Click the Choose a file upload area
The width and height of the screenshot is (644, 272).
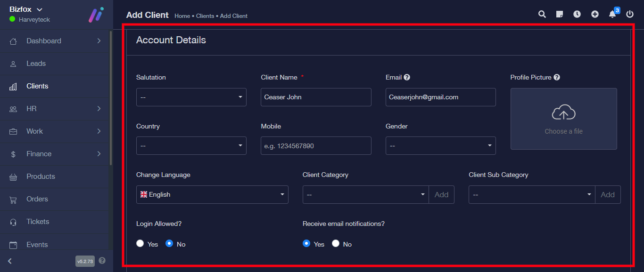pyautogui.click(x=563, y=119)
